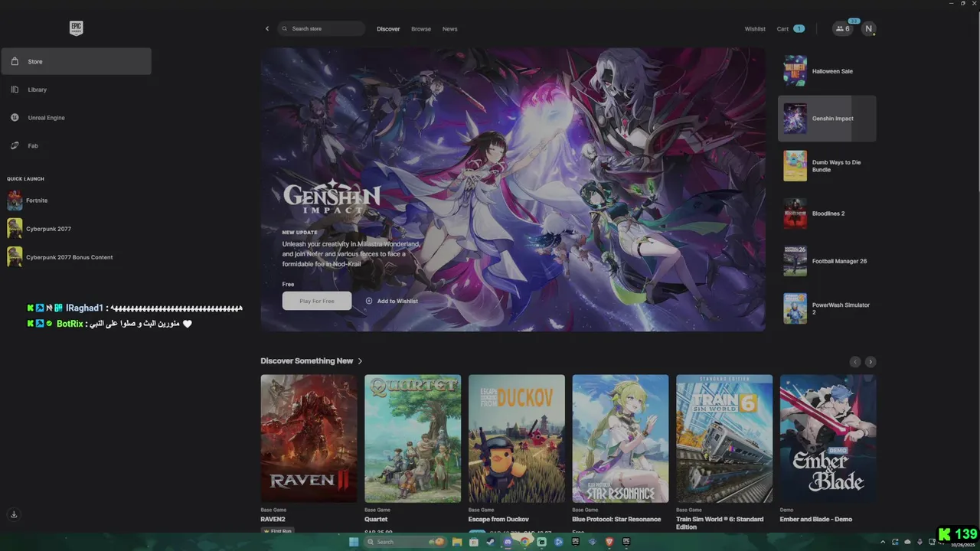Select Football Manager 26 in the list
This screenshot has height=551, width=980.
tap(827, 261)
